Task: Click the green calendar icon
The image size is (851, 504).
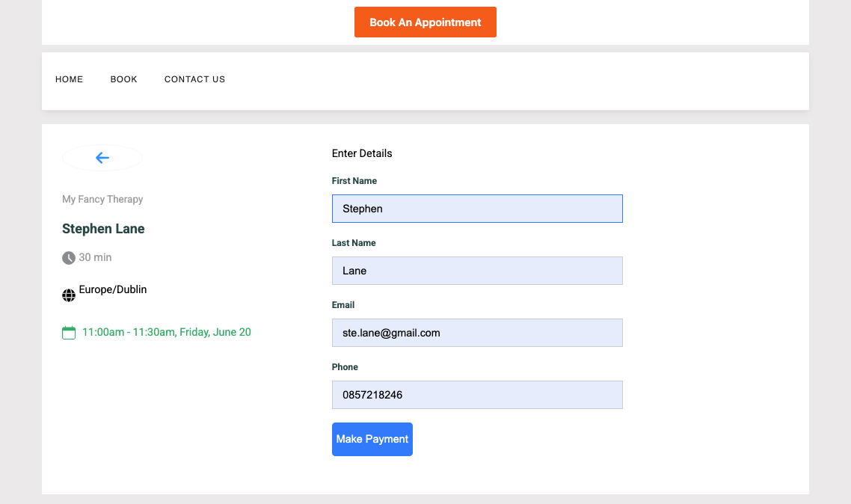Action: click(x=68, y=332)
